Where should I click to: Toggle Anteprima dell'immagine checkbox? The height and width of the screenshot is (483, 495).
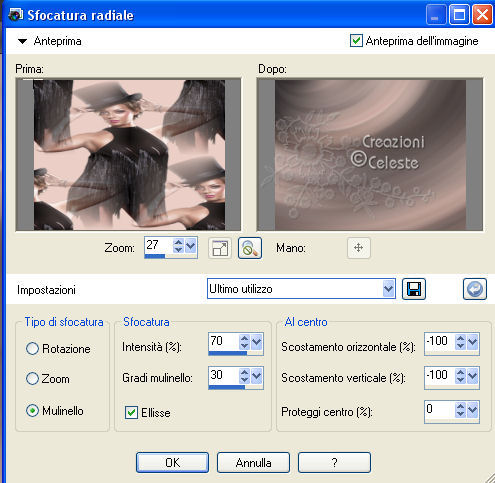356,41
